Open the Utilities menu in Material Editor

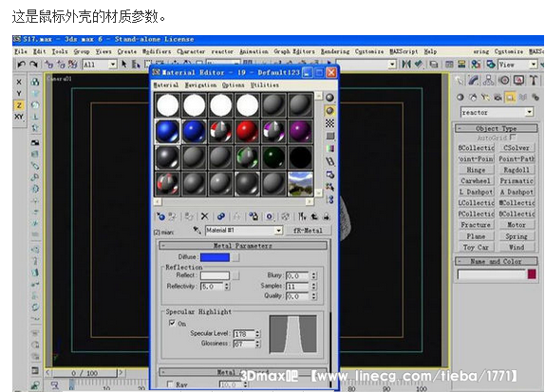click(265, 84)
